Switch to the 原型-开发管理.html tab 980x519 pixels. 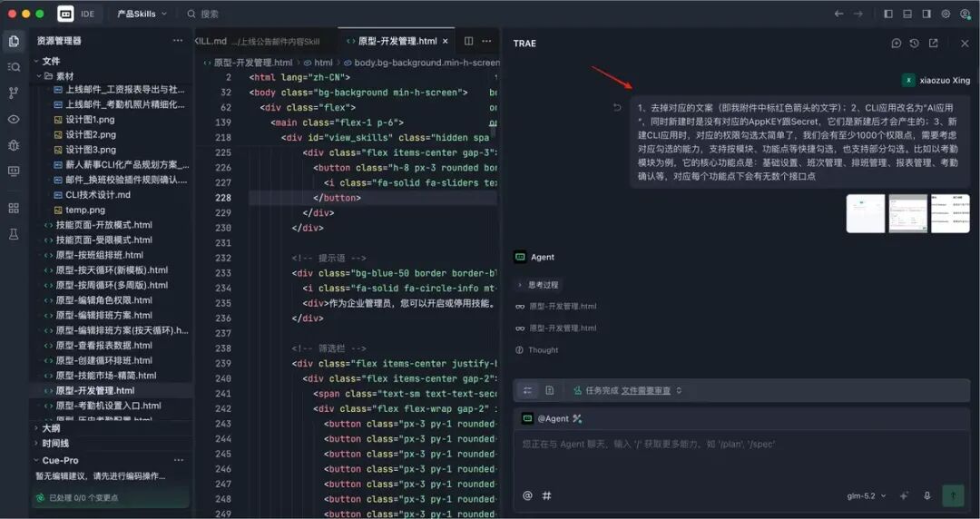click(x=397, y=41)
